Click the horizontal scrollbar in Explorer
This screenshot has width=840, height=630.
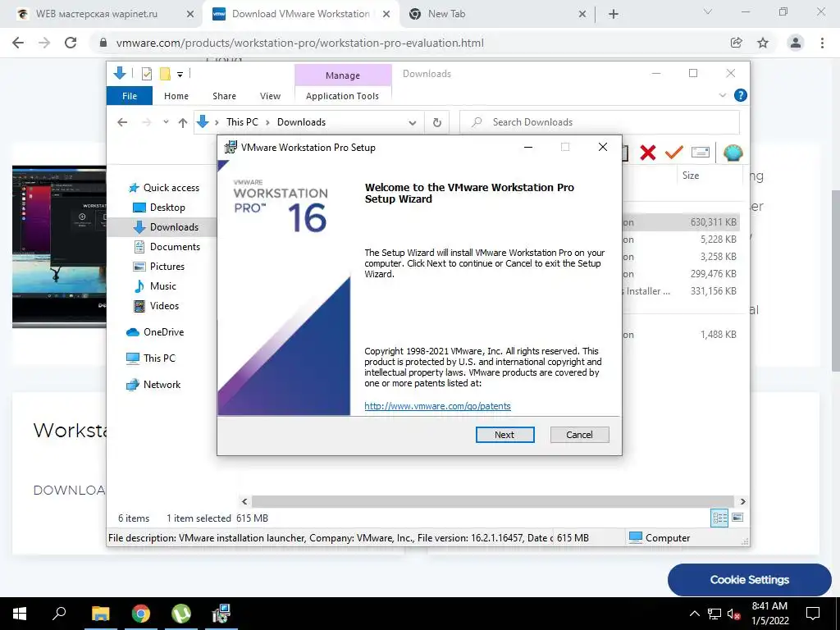click(492, 501)
